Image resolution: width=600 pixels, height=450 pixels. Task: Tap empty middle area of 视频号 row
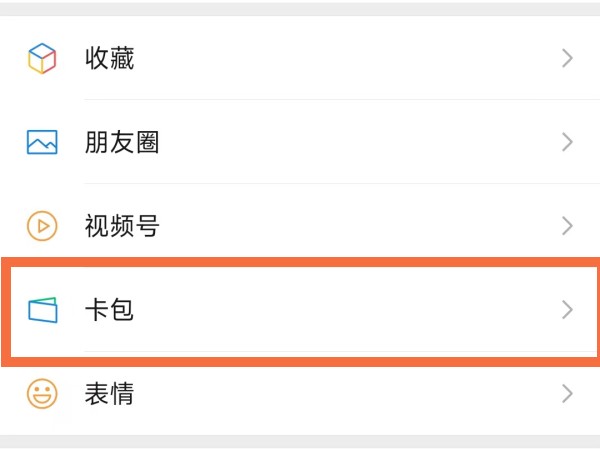(344, 226)
